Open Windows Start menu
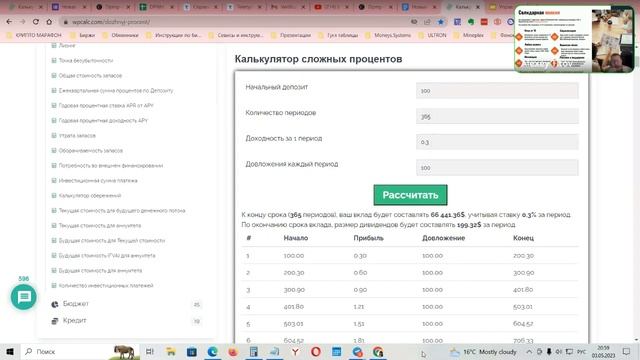This screenshot has height=360, width=640. 10,351
